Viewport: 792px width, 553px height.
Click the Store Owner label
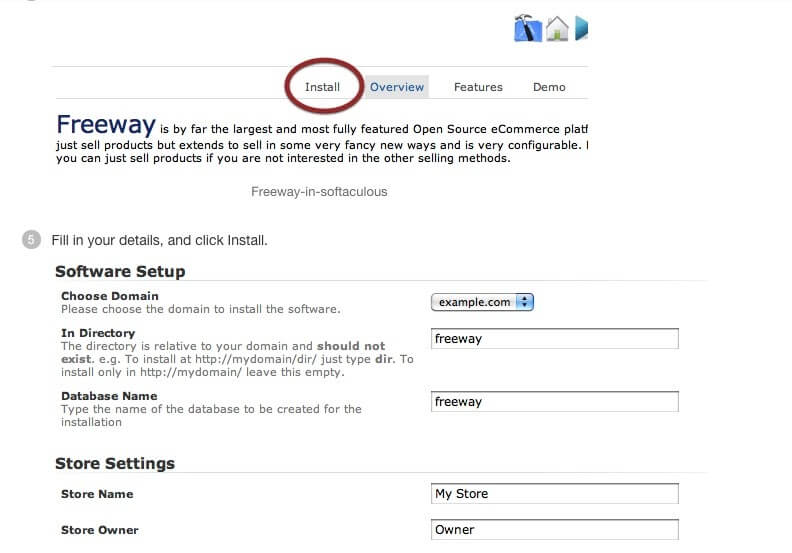click(x=100, y=530)
